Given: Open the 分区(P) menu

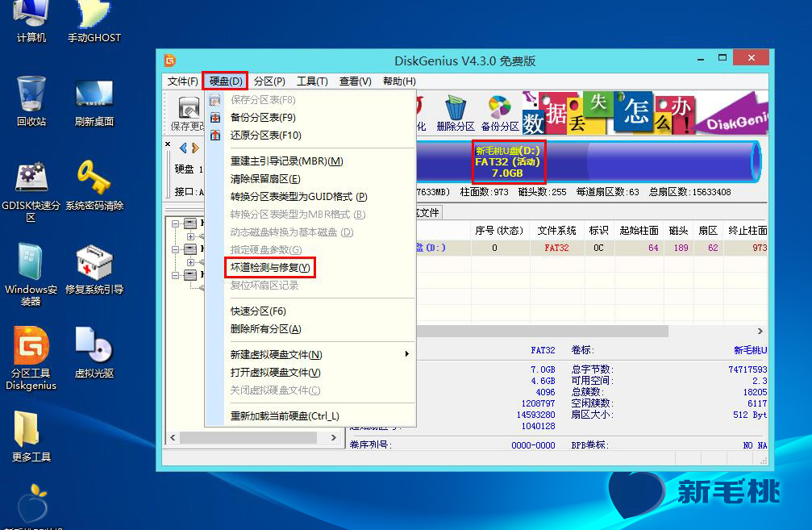Looking at the screenshot, I should click(x=269, y=81).
